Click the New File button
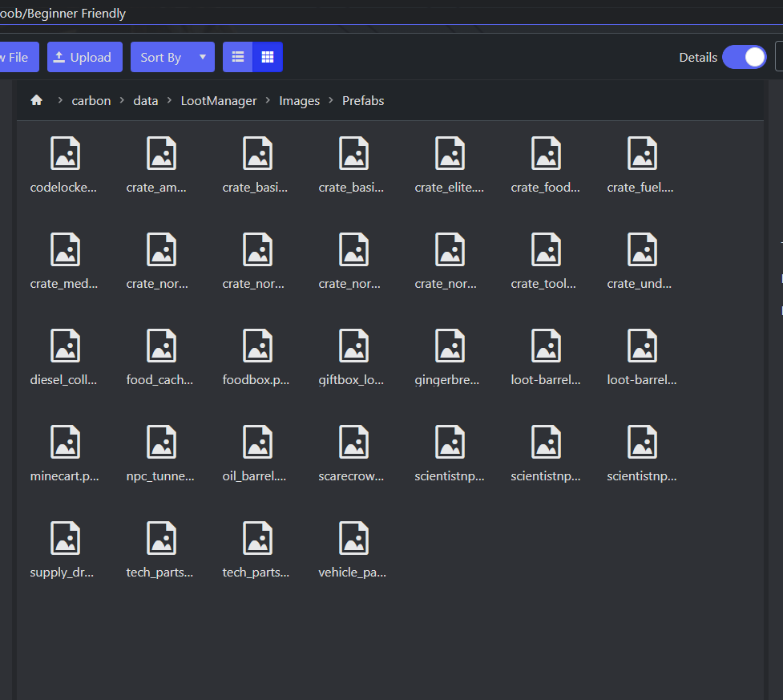 pyautogui.click(x=16, y=57)
